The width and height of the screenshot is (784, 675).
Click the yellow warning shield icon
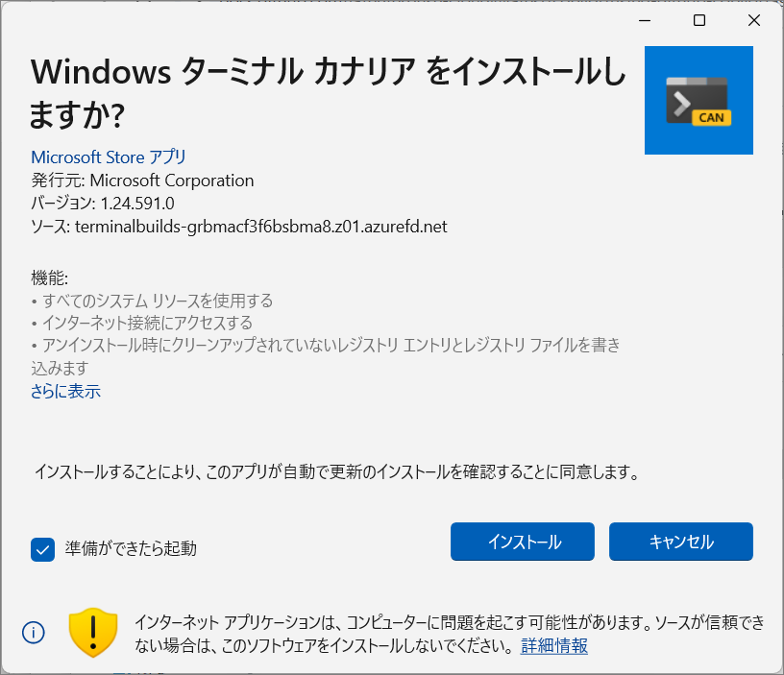point(93,633)
